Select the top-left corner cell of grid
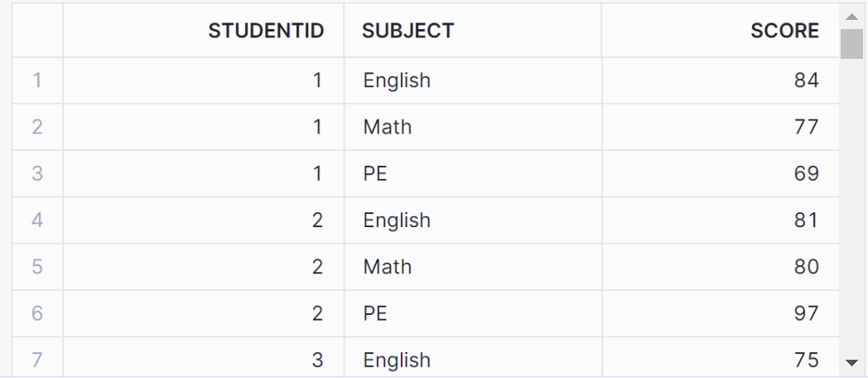 click(37, 31)
